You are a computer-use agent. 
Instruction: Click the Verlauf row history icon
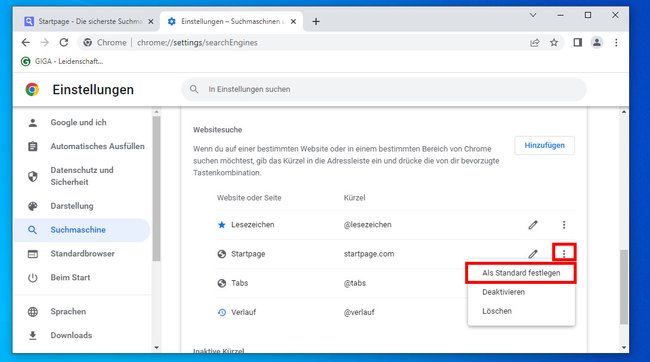[x=222, y=312]
